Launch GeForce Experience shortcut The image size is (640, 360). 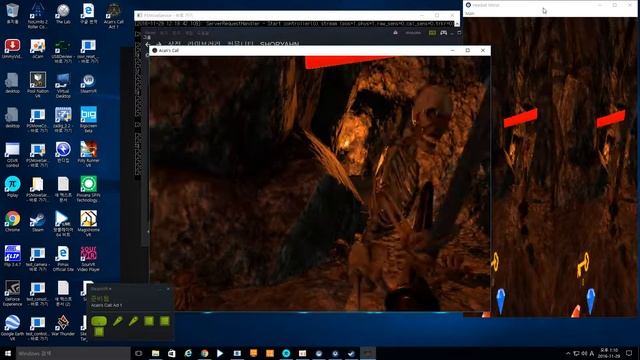point(12,293)
